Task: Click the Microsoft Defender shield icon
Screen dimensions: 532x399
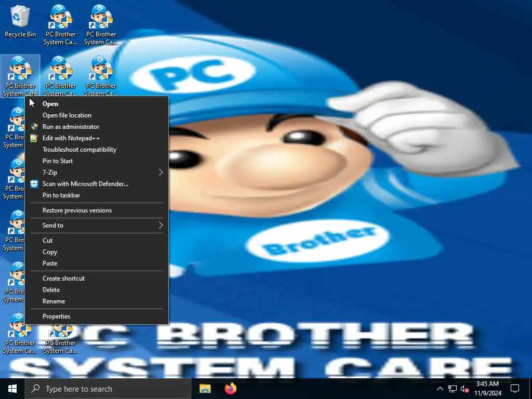Action: tap(34, 184)
